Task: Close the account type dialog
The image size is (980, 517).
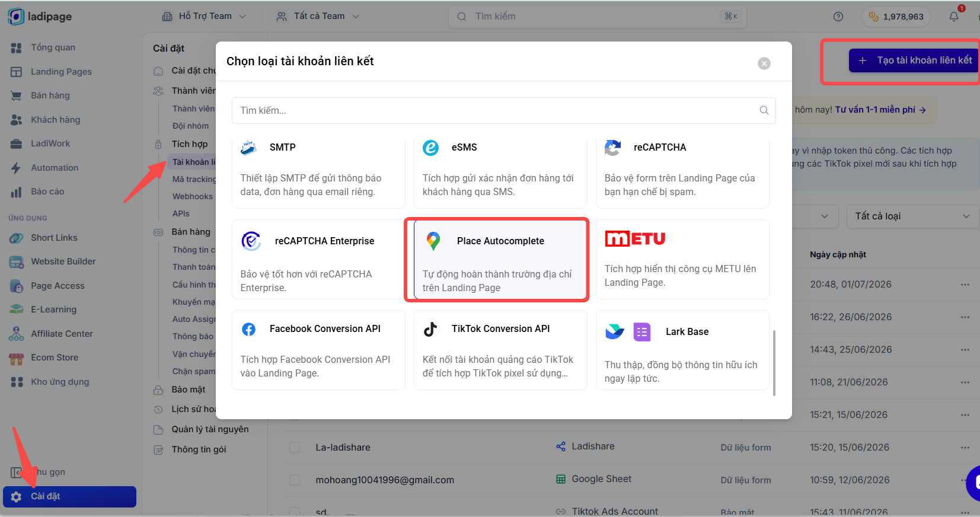Action: click(x=764, y=63)
